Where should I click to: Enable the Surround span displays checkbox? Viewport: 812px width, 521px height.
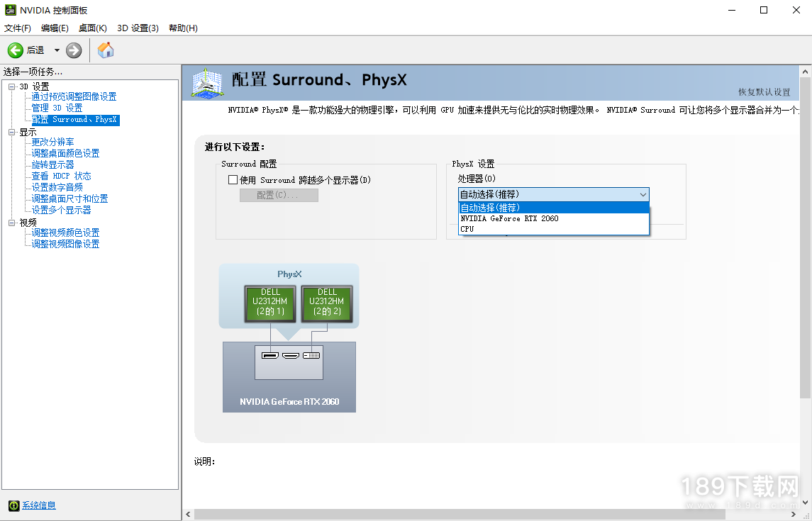[x=233, y=180]
